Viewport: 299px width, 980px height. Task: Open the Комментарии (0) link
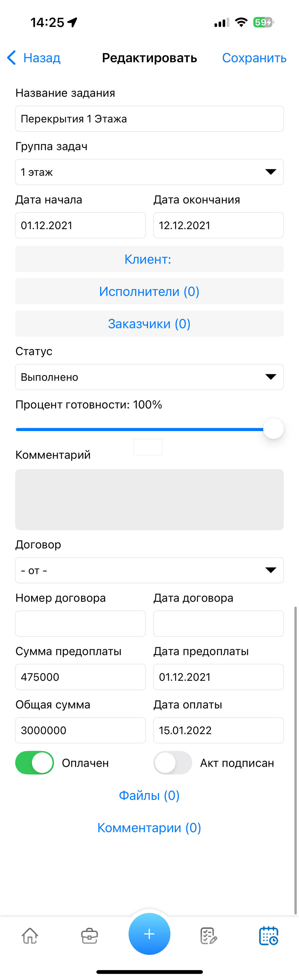tap(149, 827)
